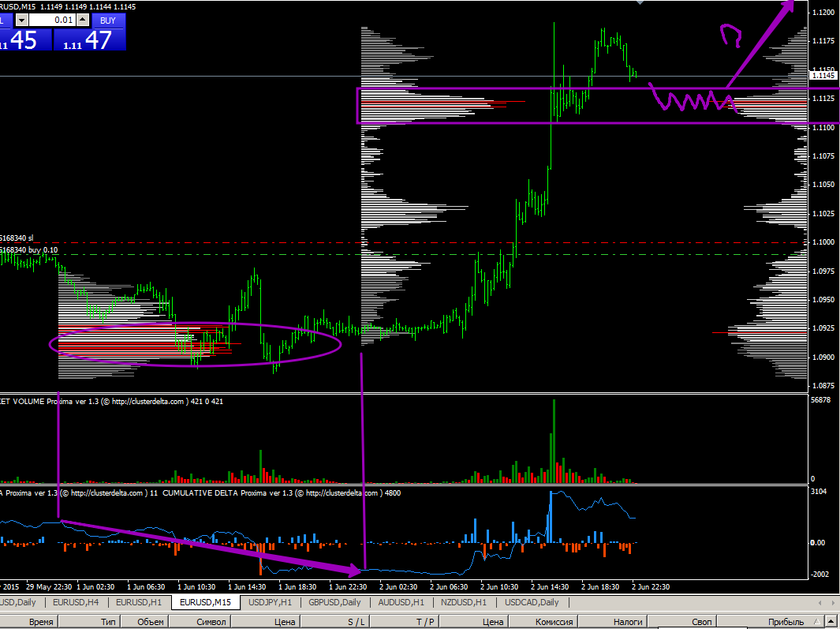
Task: Click the chart title '1.1149 1.1149 1.1144 1.1145'
Action: [88, 6]
